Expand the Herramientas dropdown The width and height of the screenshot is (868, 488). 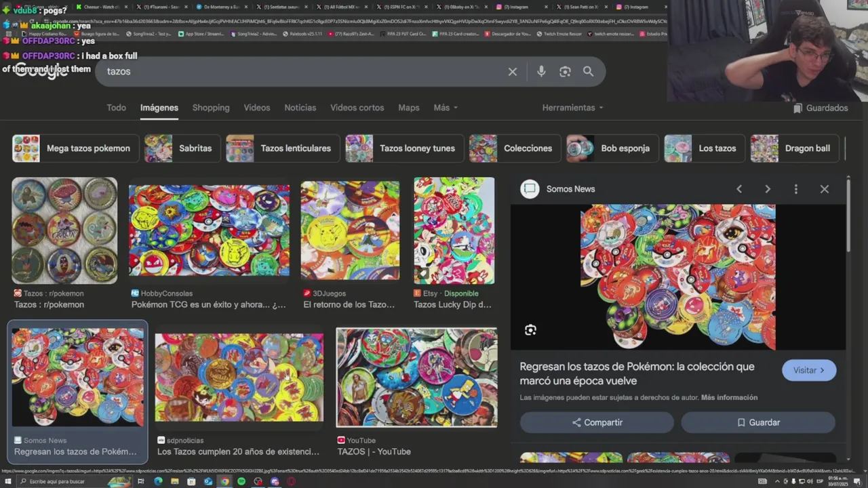click(572, 108)
